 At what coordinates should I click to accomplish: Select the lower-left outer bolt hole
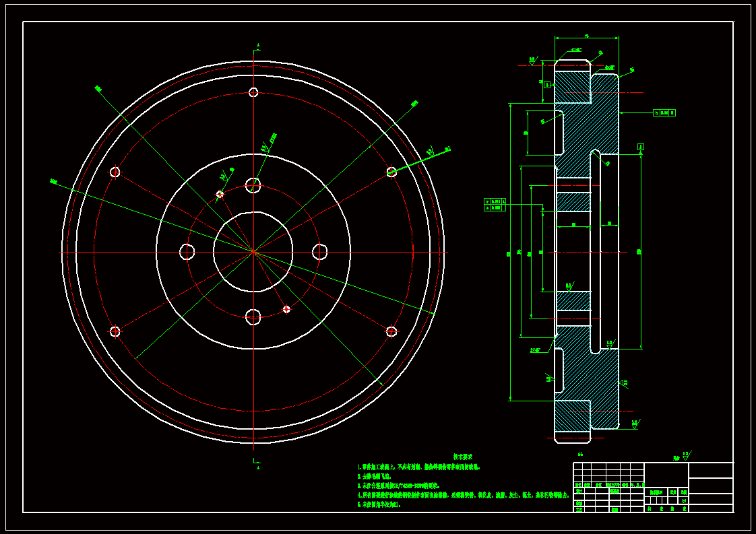[x=115, y=331]
